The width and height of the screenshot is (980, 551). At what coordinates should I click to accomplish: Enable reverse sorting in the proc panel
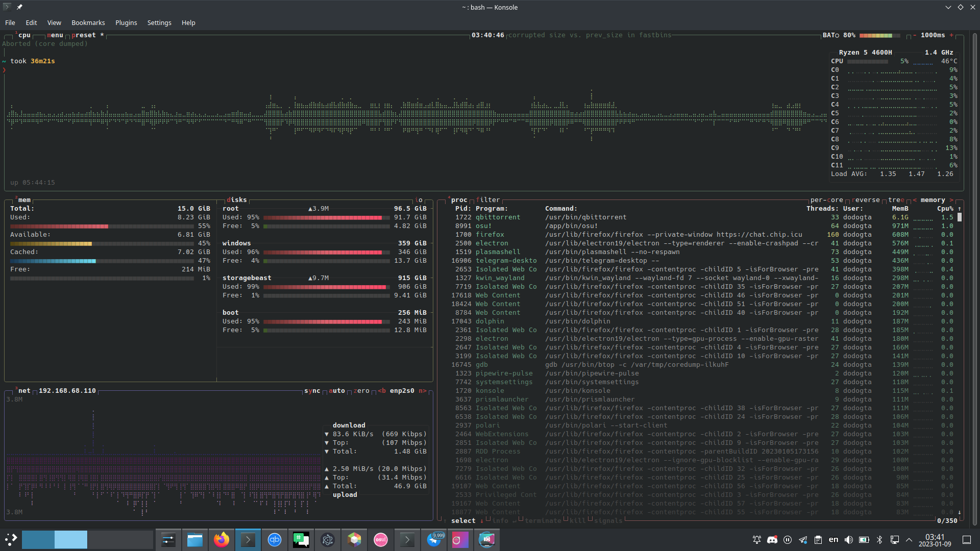(866, 199)
